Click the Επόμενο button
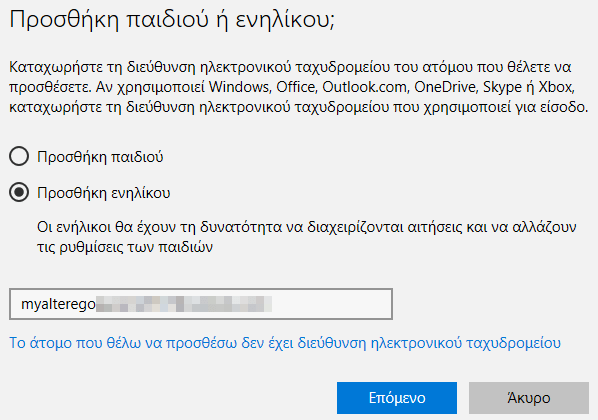 pos(397,398)
